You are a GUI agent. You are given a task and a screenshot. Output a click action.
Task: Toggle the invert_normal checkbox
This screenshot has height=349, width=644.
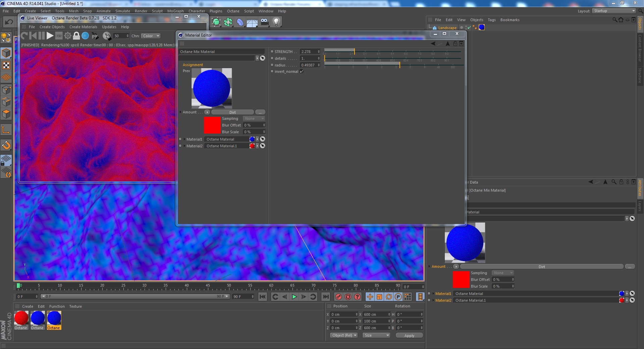tap(302, 71)
